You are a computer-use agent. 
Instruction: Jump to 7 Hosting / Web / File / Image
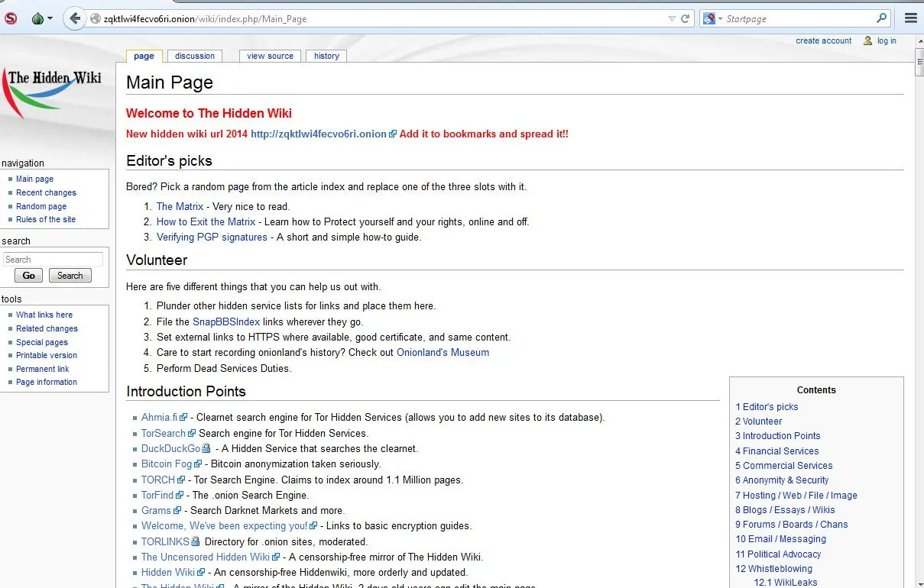pos(796,495)
